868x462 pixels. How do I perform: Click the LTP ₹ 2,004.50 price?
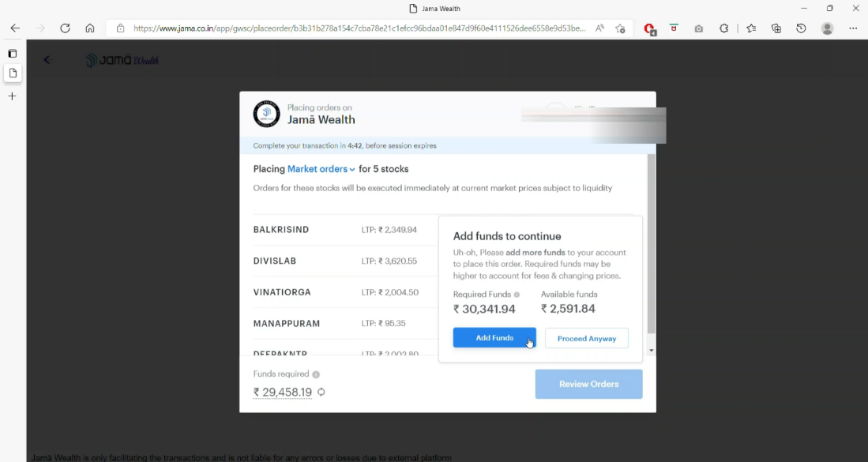(389, 292)
